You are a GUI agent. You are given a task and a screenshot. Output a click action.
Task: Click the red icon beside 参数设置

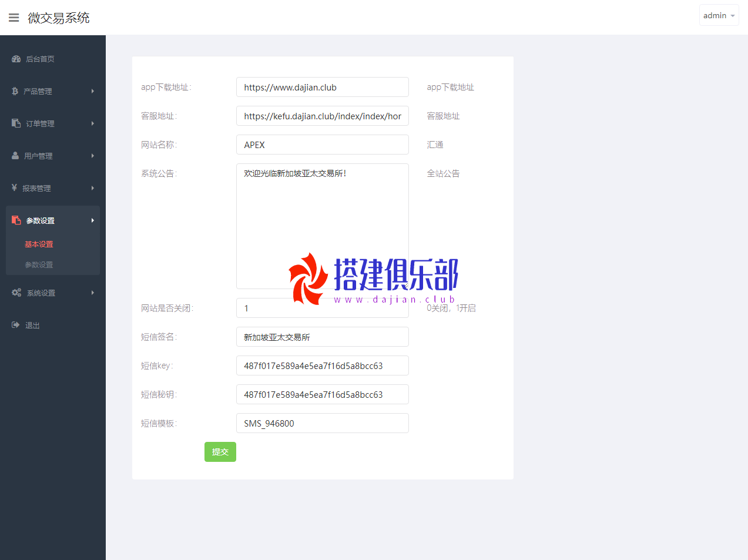(16, 220)
